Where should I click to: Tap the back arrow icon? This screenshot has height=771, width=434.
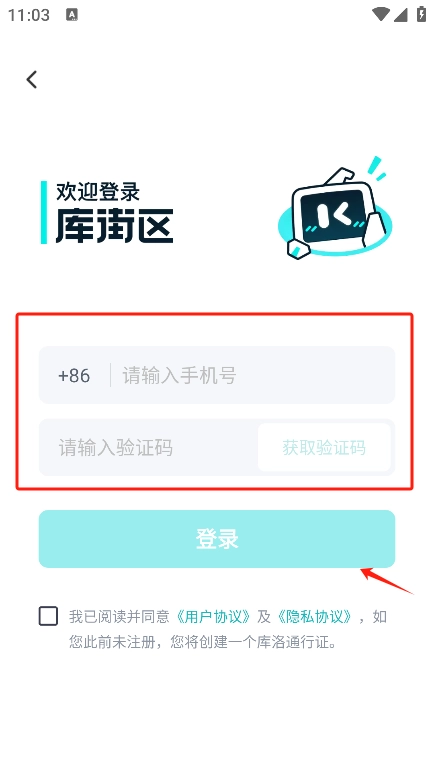pos(32,79)
